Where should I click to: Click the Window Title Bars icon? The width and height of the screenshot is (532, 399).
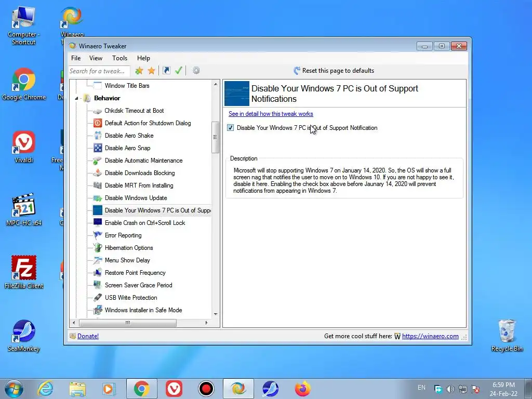[98, 86]
